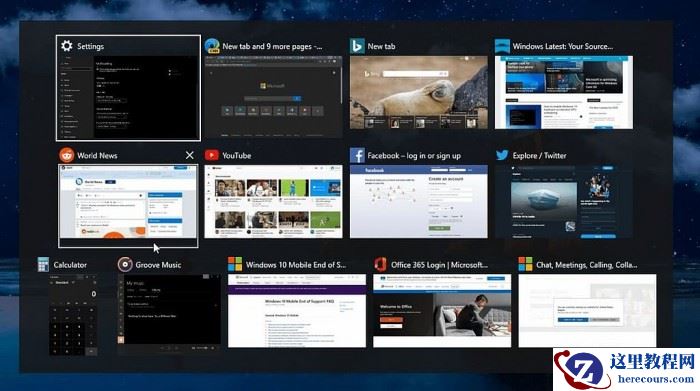Switch to the Calculator window thumbnail

point(74,315)
